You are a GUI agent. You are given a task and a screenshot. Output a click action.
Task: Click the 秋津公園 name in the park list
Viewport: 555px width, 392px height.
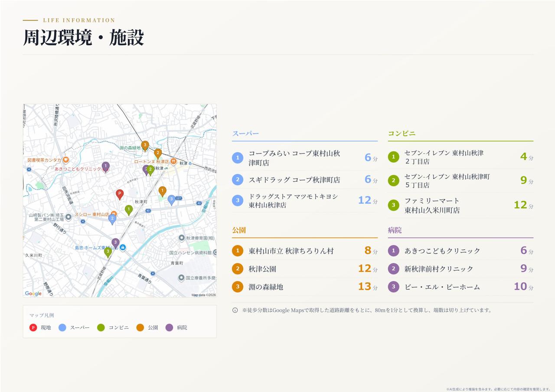point(262,269)
